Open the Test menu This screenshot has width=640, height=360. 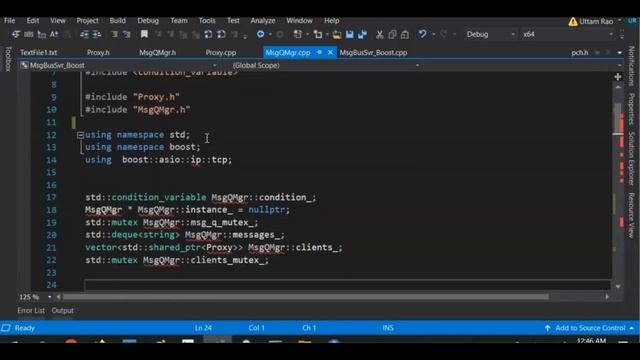click(233, 21)
